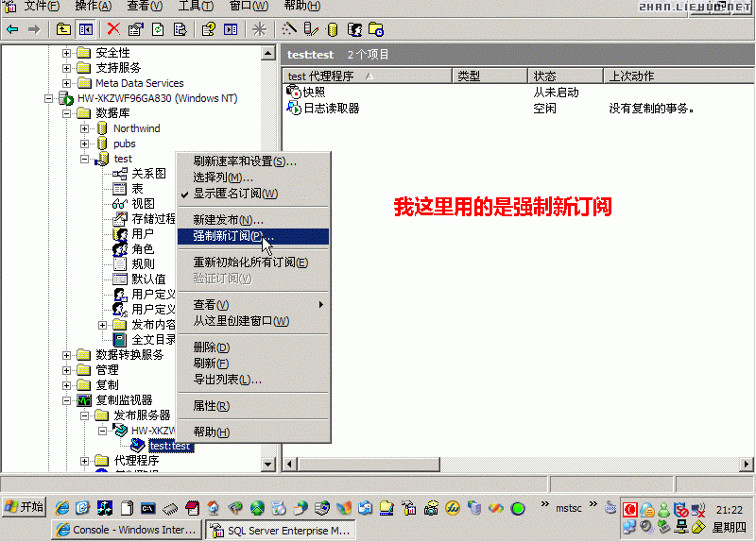This screenshot has height=542, width=756.
Task: Expand the 安全性 folder
Action: [x=66, y=53]
